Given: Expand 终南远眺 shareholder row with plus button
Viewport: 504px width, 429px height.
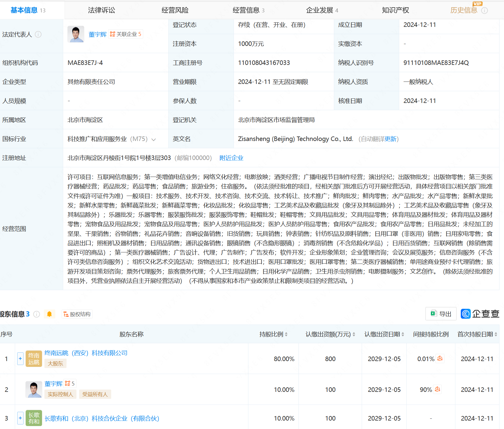Looking at the screenshot, I should click(20, 359).
